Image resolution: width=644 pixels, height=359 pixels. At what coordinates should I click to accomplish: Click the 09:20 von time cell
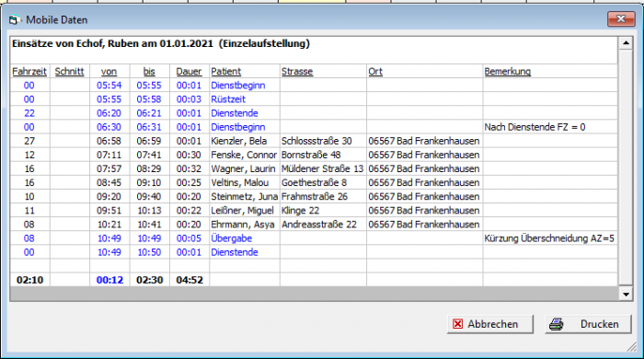point(109,197)
